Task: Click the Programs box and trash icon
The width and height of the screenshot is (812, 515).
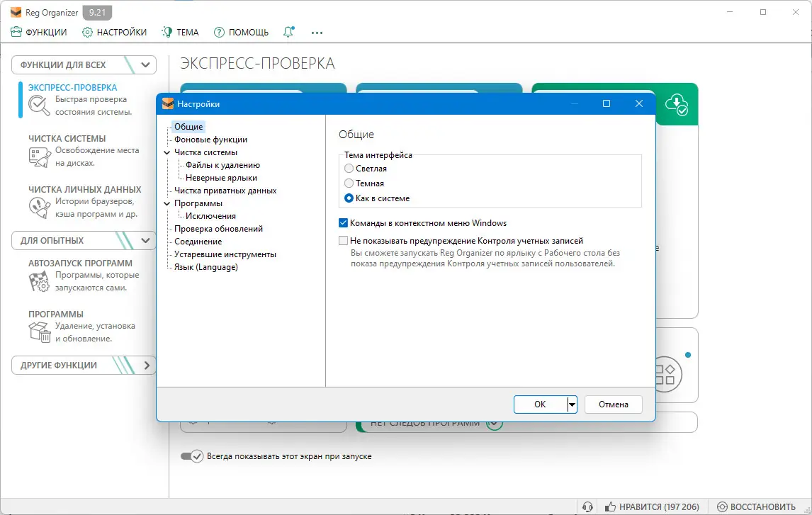Action: point(40,332)
